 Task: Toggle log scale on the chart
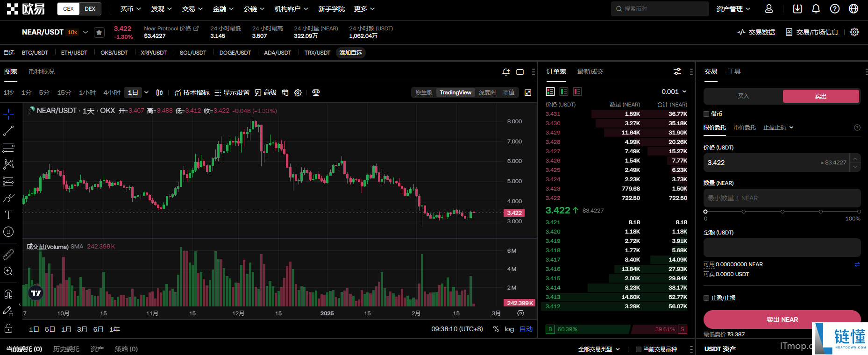click(x=509, y=329)
